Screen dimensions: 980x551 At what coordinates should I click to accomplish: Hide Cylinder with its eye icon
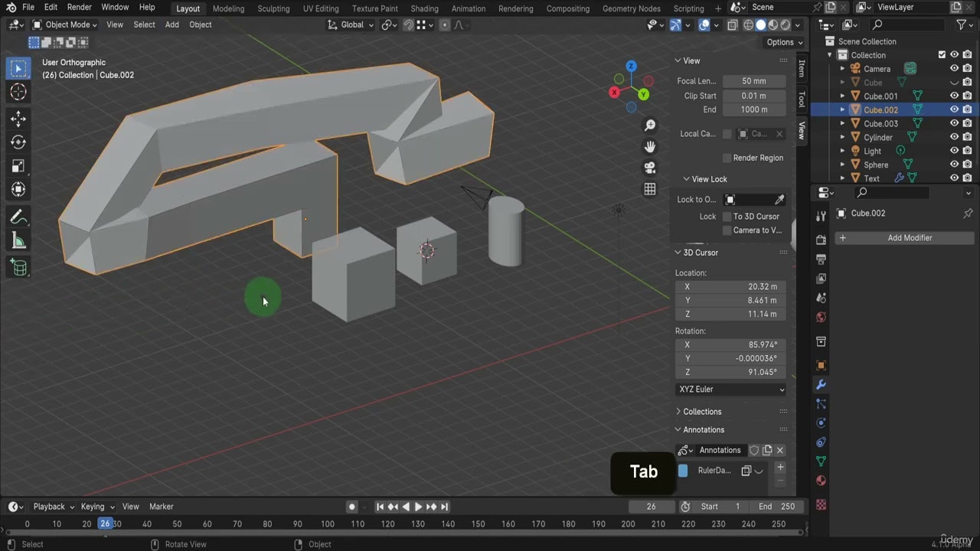(x=955, y=137)
